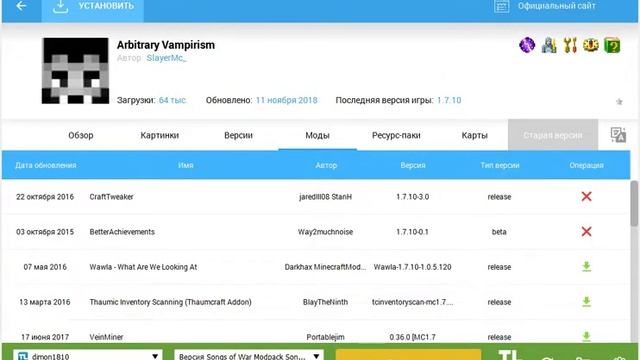
Task: Sort by Тип версии column header
Action: click(500, 165)
